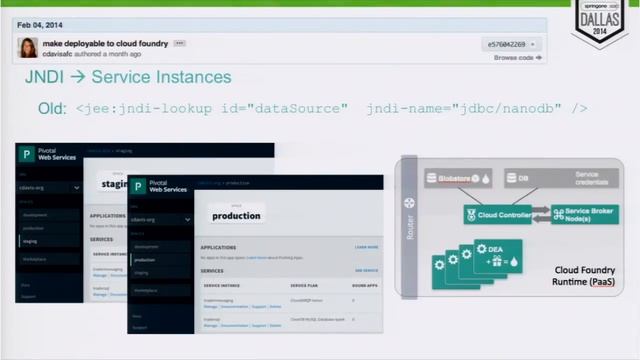Open the cdavisafc author profile link
Image resolution: width=640 pixels, height=360 pixels.
pos(57,54)
